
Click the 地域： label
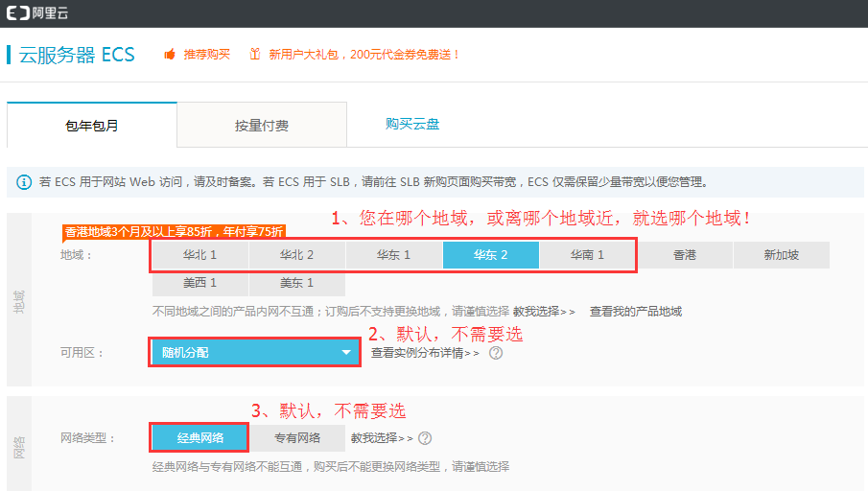tap(76, 255)
